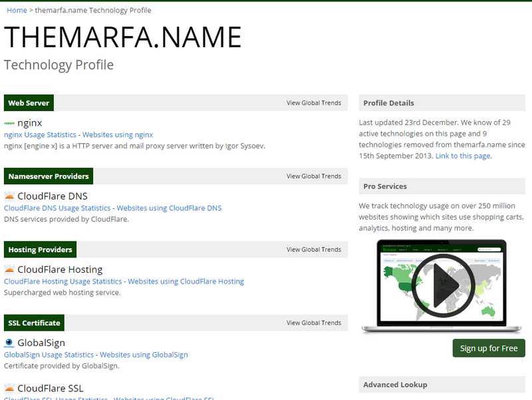This screenshot has height=400, width=532.
Task: Open Websites using CloudFlare Hosting link
Action: [x=186, y=282]
